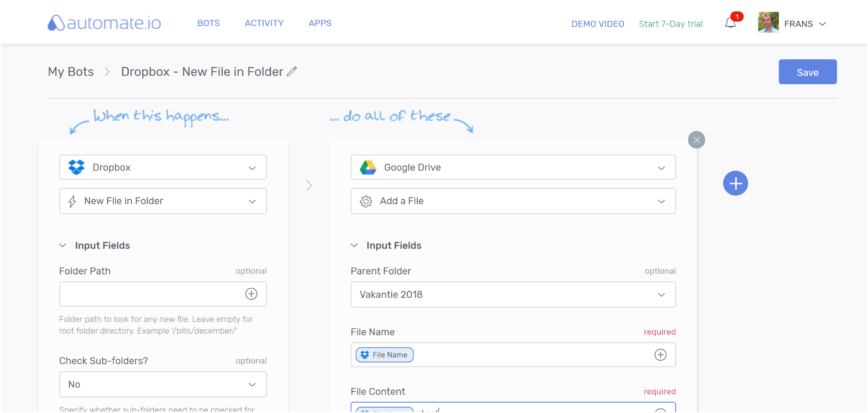The height and width of the screenshot is (413, 868).
Task: Open the notifications bell
Action: click(731, 23)
